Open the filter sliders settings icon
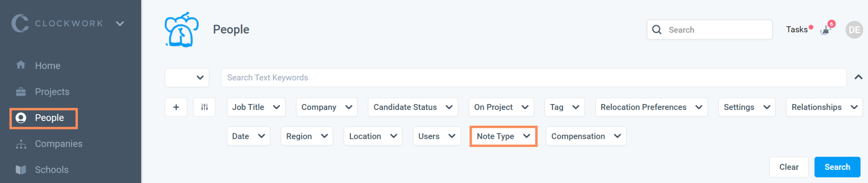 pos(204,107)
